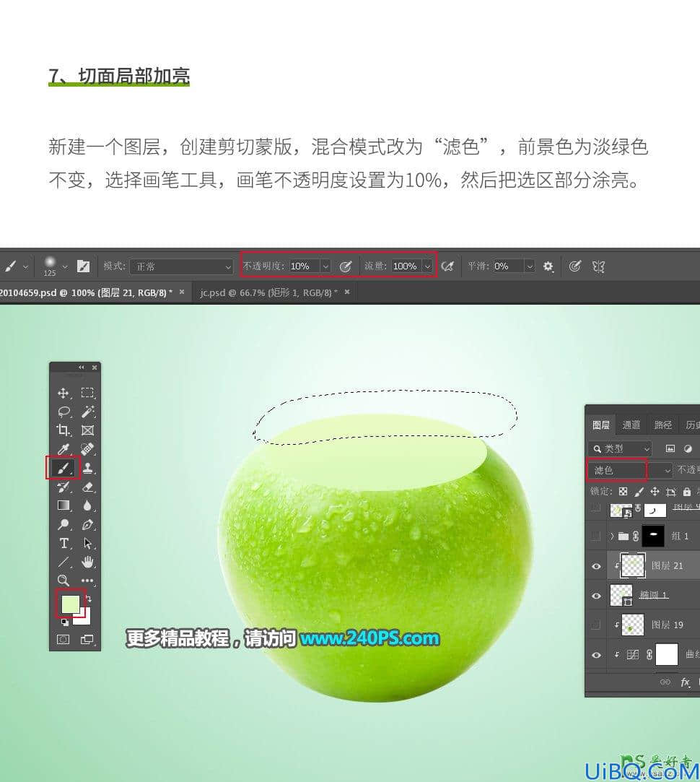Screen dimensions: 700x782
Task: Hide layer 图层 21
Action: pos(596,566)
